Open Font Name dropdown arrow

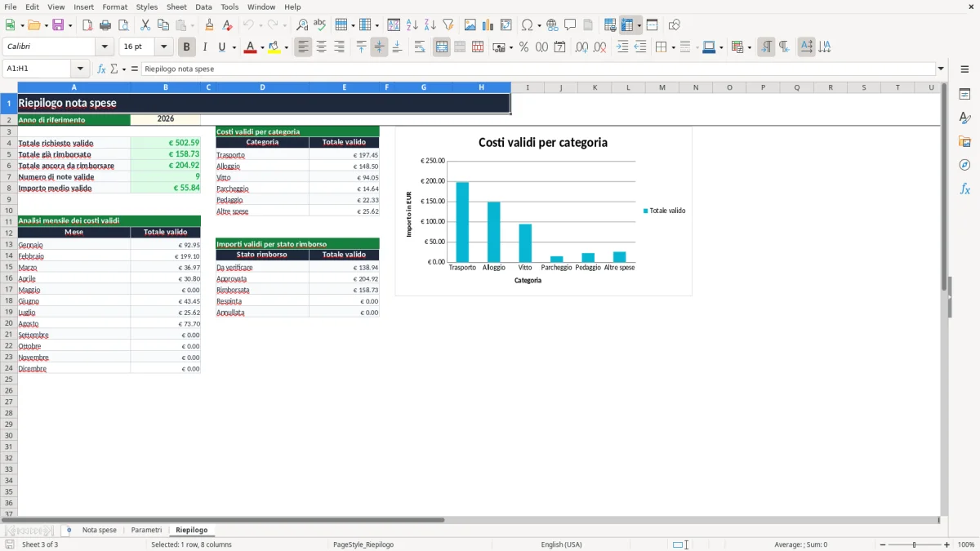[x=105, y=47]
